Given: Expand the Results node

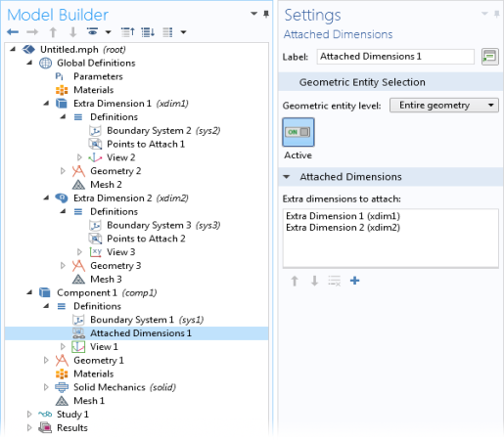Looking at the screenshot, I should tap(29, 427).
